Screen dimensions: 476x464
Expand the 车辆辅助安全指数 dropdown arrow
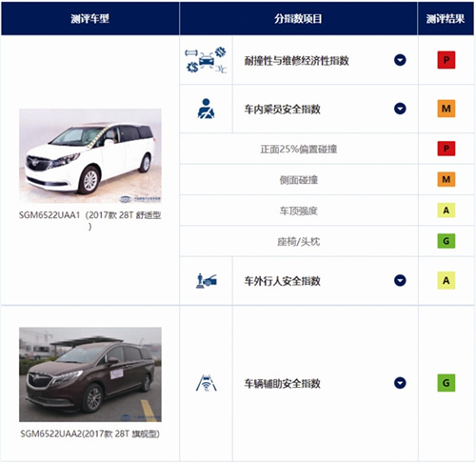tap(400, 383)
